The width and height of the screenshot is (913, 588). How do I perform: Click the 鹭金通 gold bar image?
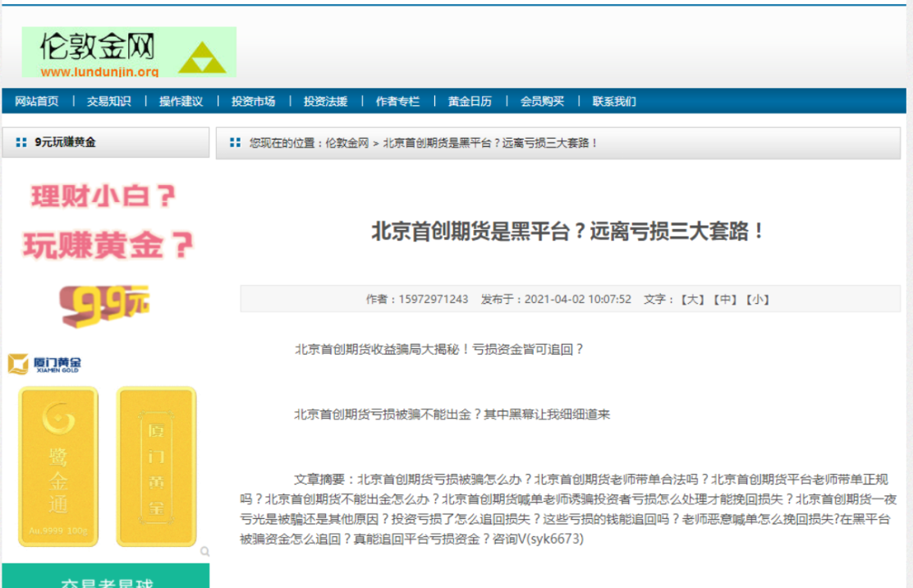[58, 466]
